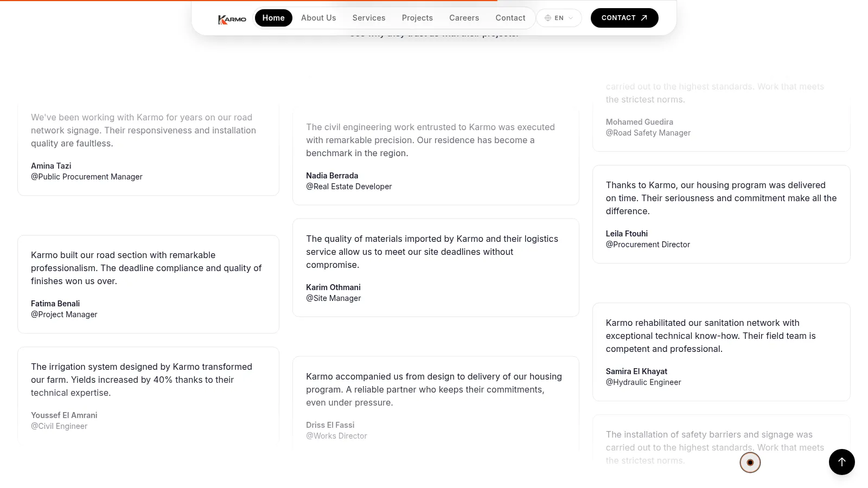Click the '@Project Manager' role text

click(x=64, y=314)
